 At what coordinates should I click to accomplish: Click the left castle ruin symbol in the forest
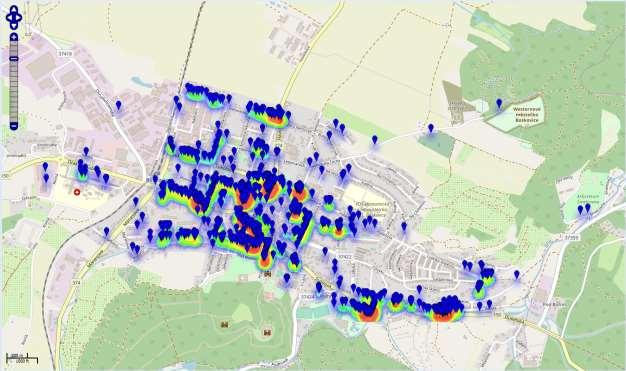coord(224,325)
